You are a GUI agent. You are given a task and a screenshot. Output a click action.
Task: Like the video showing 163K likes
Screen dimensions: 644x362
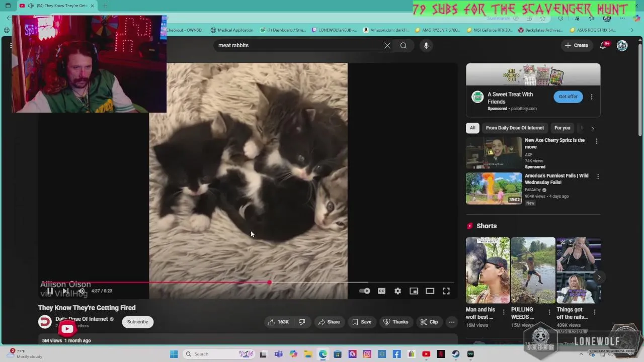tap(278, 322)
